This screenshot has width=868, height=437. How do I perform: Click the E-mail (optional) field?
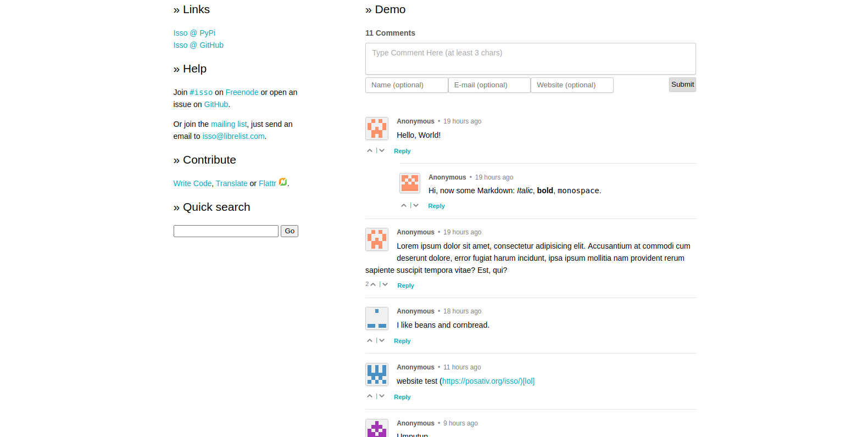(x=489, y=85)
